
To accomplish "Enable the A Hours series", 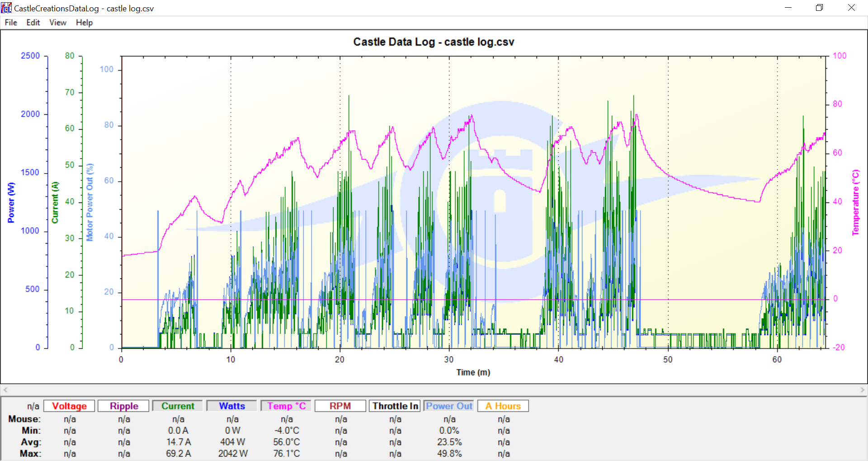I will (x=503, y=406).
